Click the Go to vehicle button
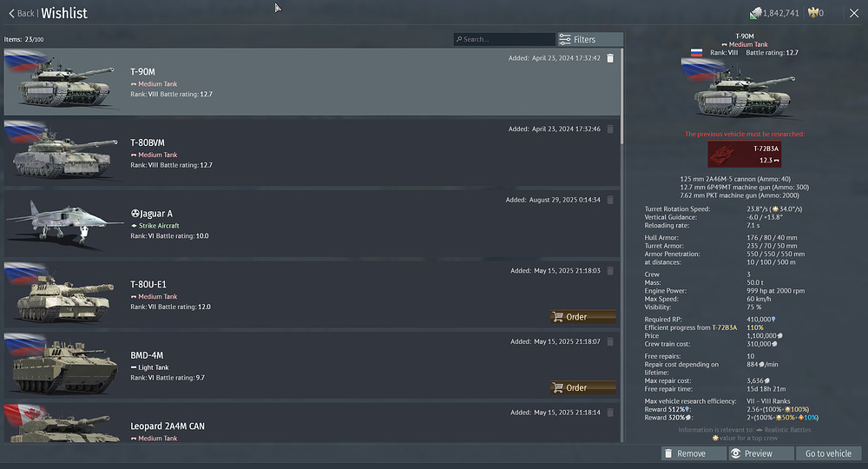This screenshot has width=868, height=469. point(829,453)
